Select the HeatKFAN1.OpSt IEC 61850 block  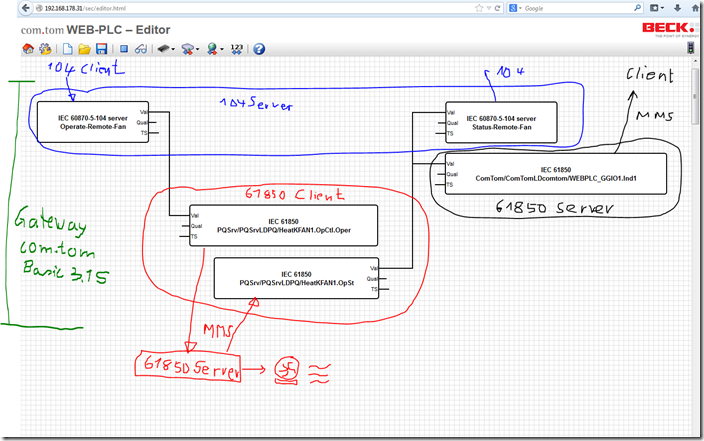click(x=297, y=278)
